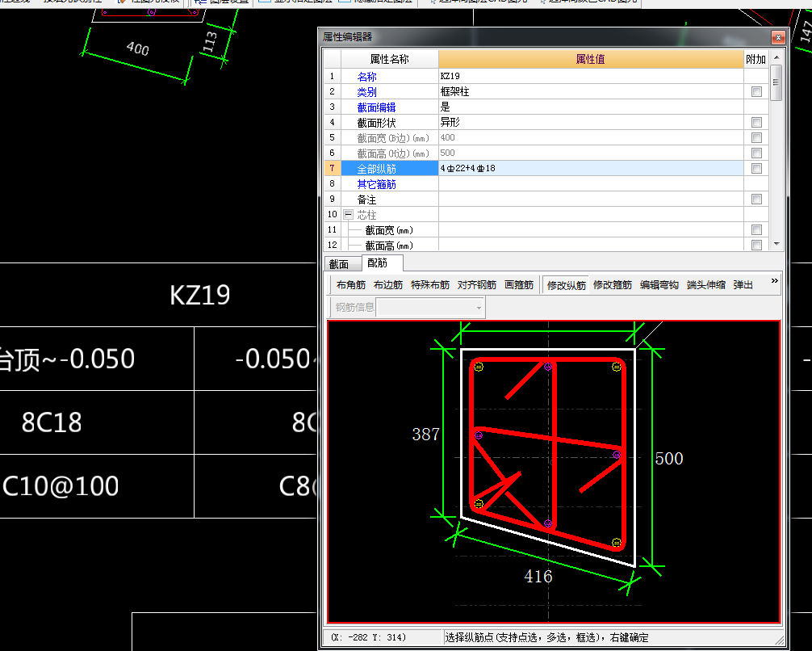
Task: Select the 编辑弯钩 tool
Action: (659, 284)
